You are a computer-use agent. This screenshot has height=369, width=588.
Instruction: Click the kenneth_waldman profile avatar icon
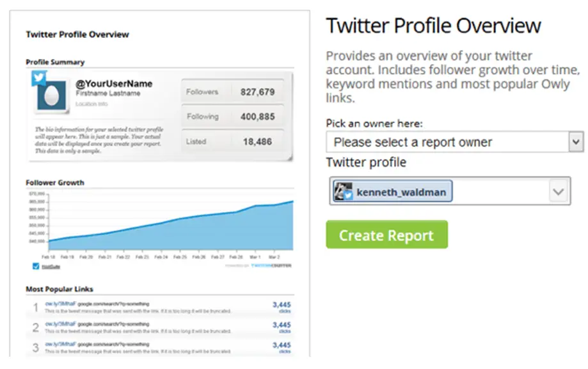pos(343,192)
